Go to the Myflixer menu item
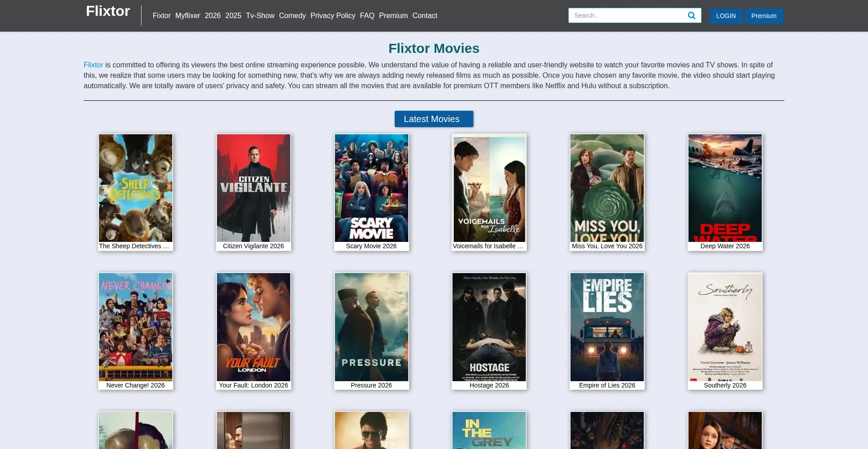This screenshot has width=868, height=449. (188, 15)
